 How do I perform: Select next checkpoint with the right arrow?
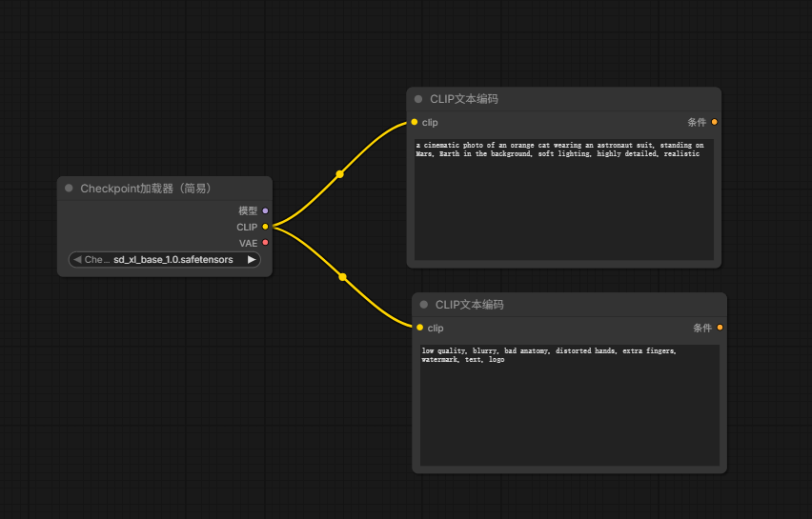point(252,259)
